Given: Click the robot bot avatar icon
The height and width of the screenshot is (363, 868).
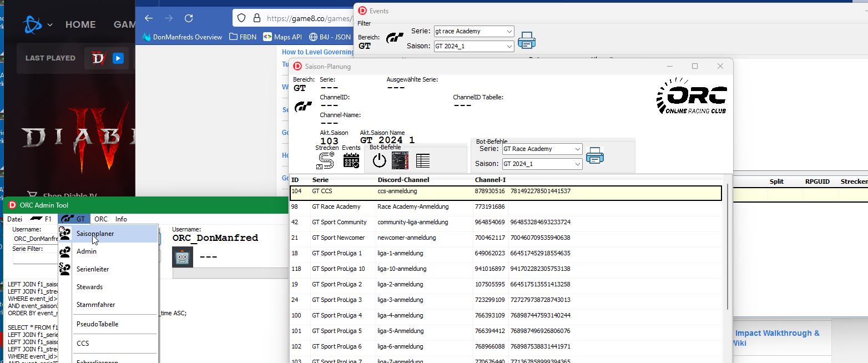Looking at the screenshot, I should 183,258.
